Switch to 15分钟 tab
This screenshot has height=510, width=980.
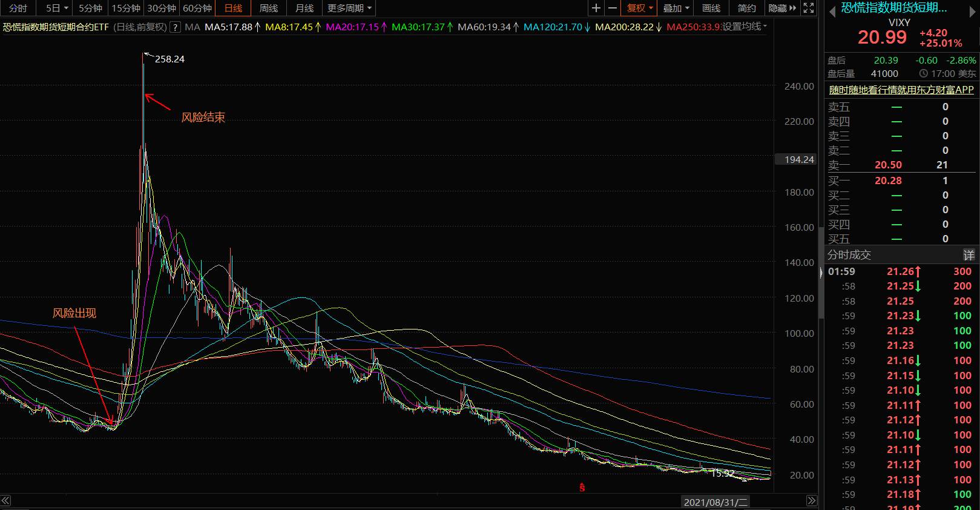tap(126, 8)
